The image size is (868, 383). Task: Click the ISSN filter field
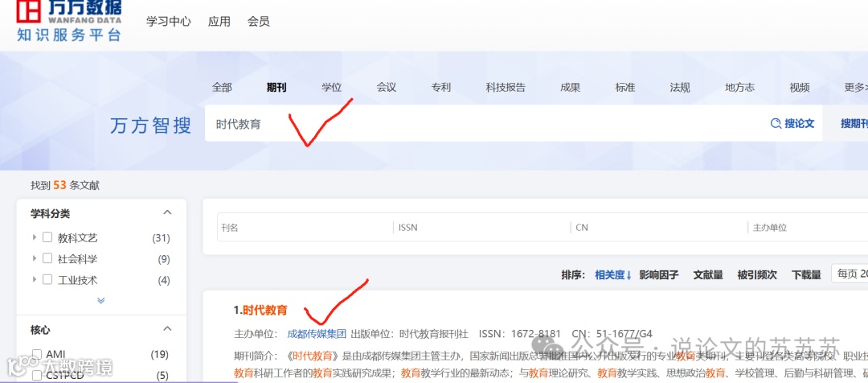tap(482, 227)
